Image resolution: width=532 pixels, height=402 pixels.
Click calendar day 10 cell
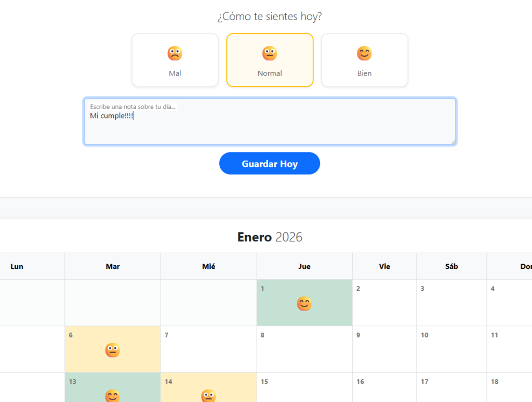tap(451, 349)
